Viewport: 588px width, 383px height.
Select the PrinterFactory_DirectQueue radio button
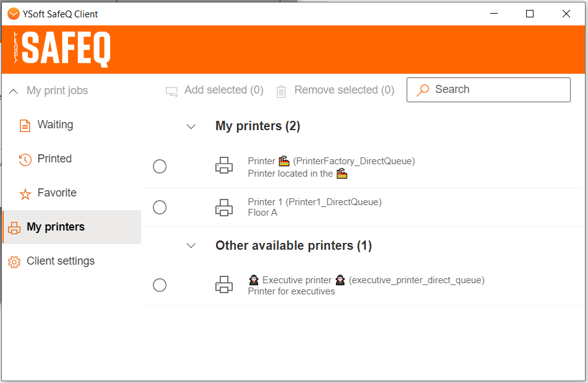(x=160, y=166)
